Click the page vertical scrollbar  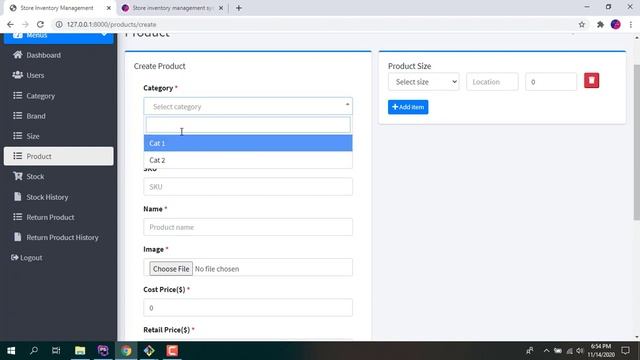click(636, 142)
